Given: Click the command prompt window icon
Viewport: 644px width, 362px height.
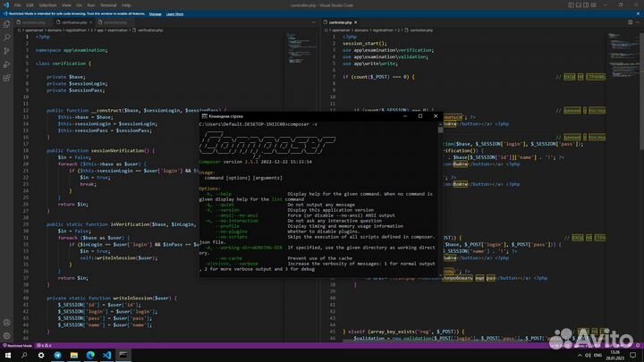Looking at the screenshot, I should (204, 116).
